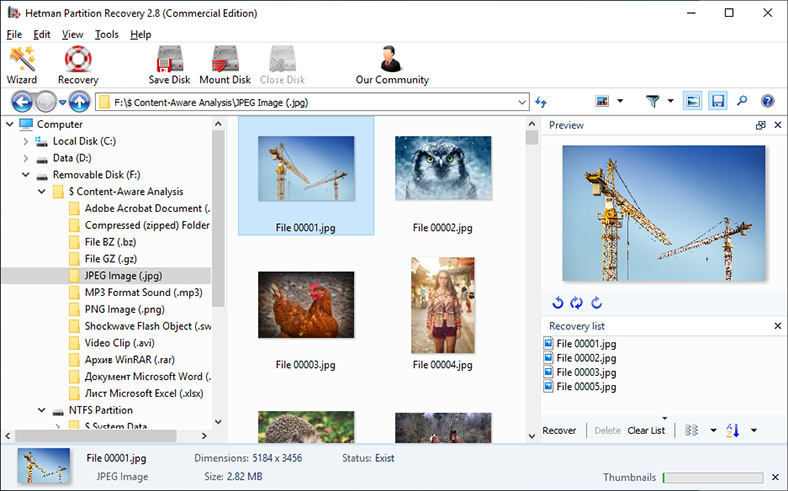Click the Recover button

[x=559, y=430]
